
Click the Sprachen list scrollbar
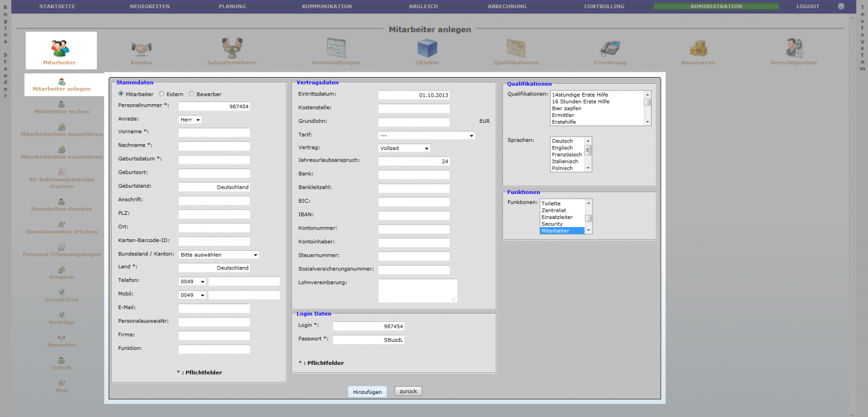pos(589,154)
